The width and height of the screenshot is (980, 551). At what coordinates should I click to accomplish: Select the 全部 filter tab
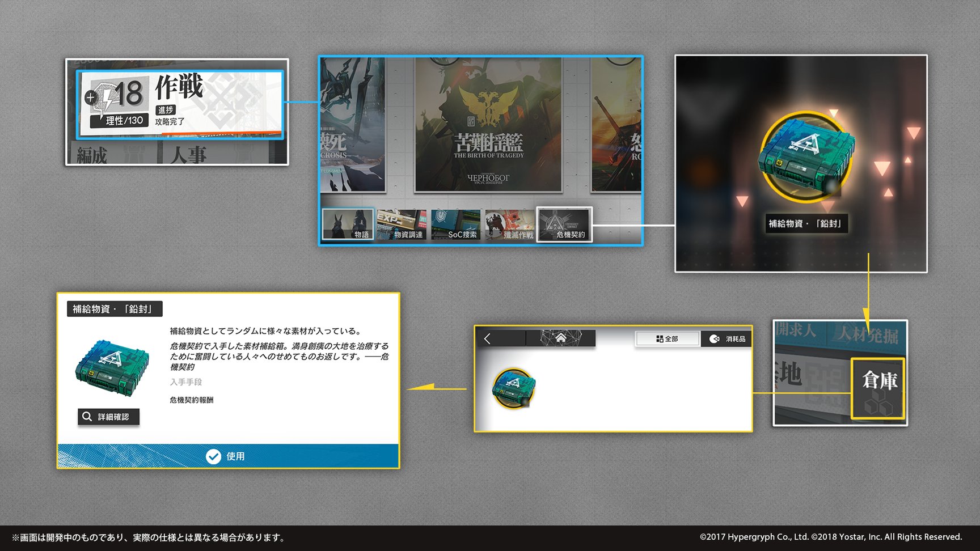[x=668, y=339]
